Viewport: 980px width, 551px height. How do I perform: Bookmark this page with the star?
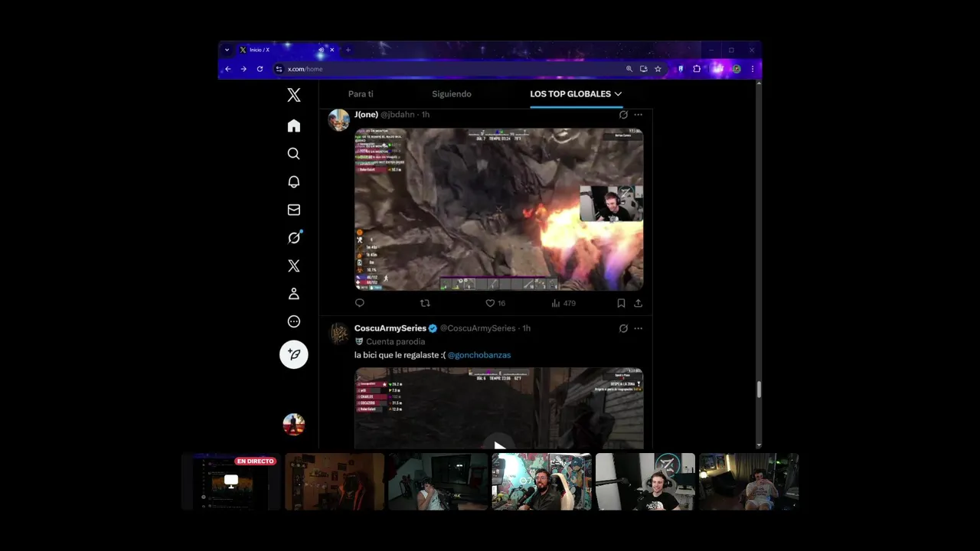click(658, 69)
